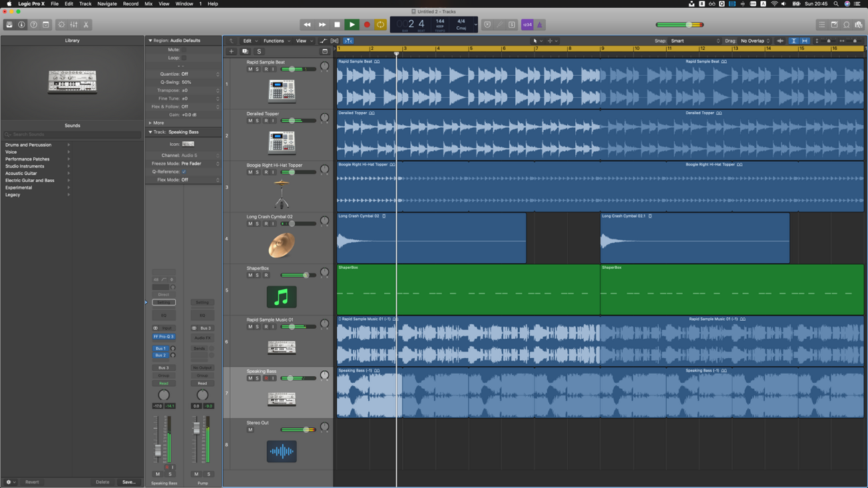Screen dimensions: 868x488
Task: Solo the Derailed Topper track
Action: coord(257,121)
